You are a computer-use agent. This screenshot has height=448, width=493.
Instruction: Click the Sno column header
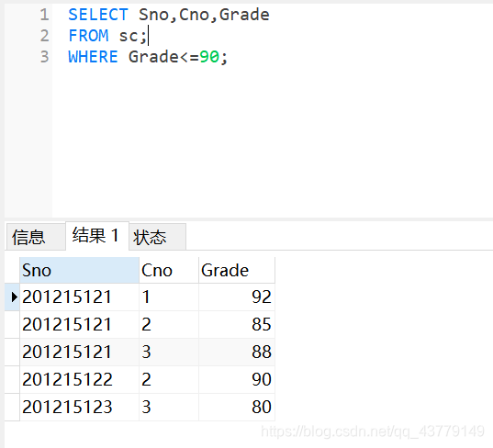pyautogui.click(x=79, y=270)
